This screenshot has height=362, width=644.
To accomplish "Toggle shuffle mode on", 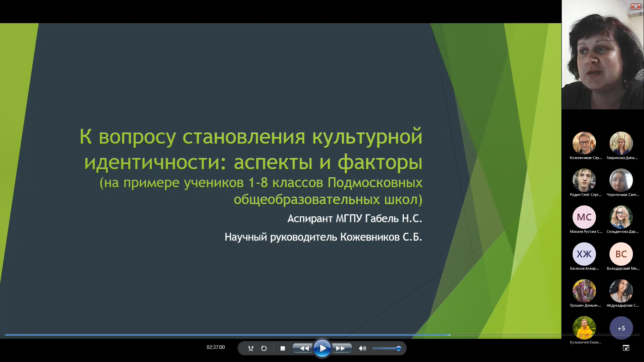I will point(251,348).
